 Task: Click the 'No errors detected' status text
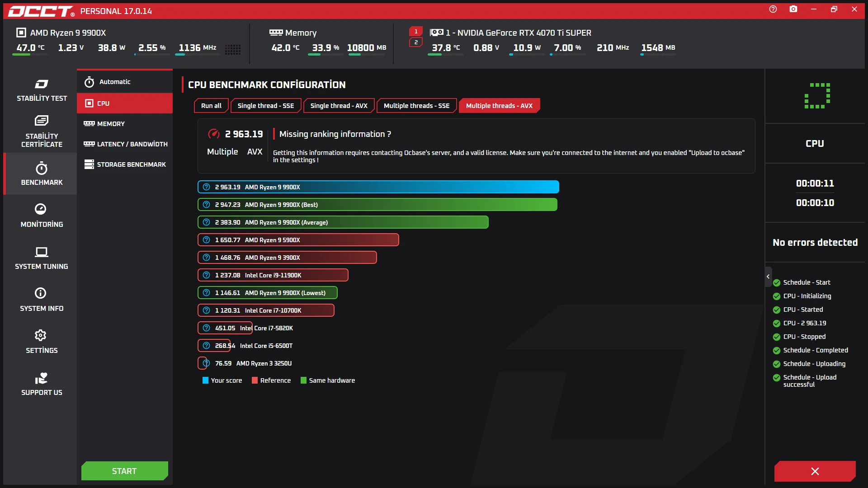click(x=815, y=243)
